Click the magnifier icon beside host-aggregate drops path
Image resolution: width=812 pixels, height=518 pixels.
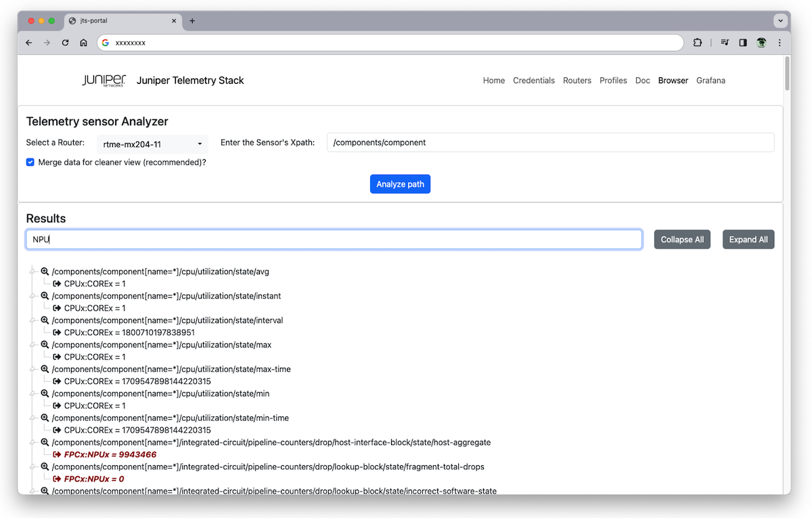click(44, 442)
